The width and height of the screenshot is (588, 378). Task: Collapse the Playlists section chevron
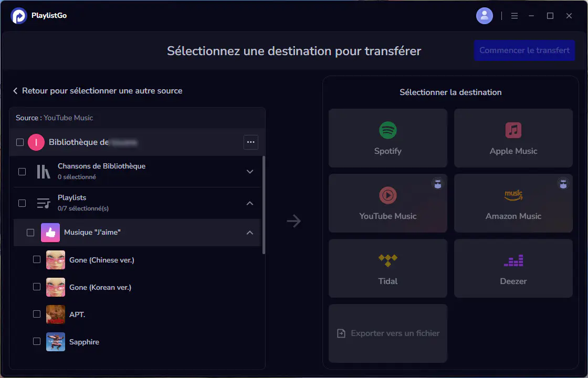[250, 203]
